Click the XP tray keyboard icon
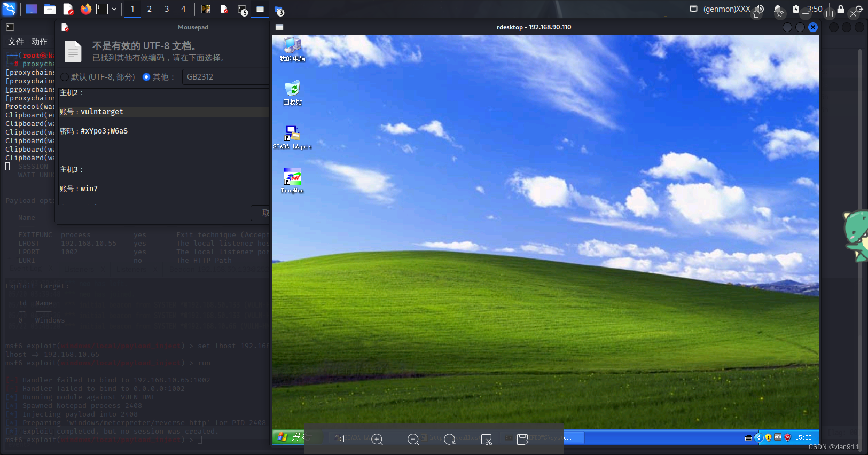The image size is (868, 455). pos(748,437)
